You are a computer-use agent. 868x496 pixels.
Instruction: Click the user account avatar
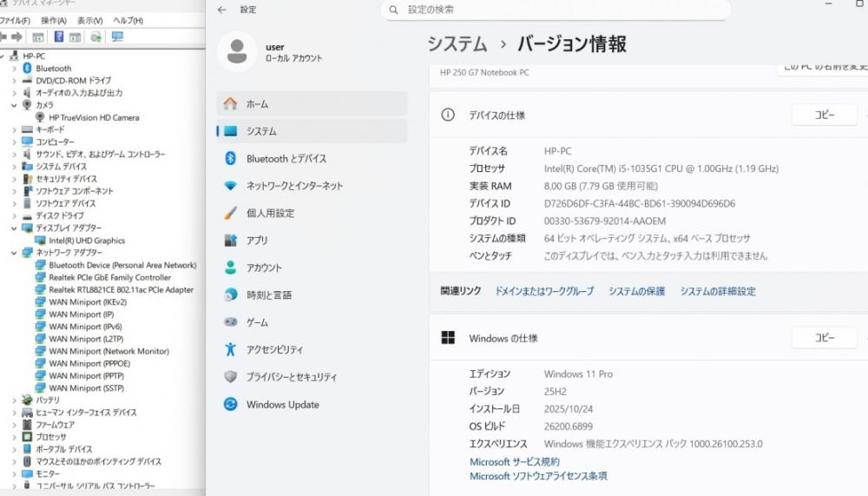pyautogui.click(x=237, y=51)
